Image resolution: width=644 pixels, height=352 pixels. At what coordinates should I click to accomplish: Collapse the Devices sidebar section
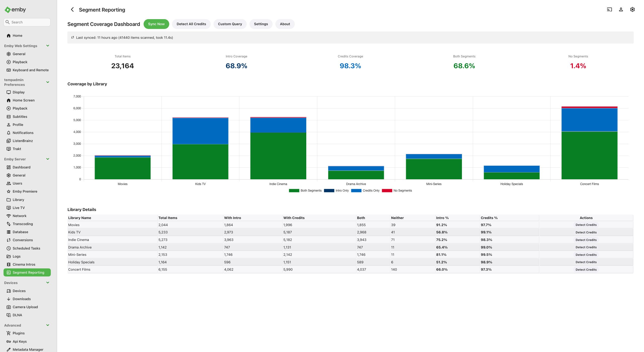coord(48,283)
